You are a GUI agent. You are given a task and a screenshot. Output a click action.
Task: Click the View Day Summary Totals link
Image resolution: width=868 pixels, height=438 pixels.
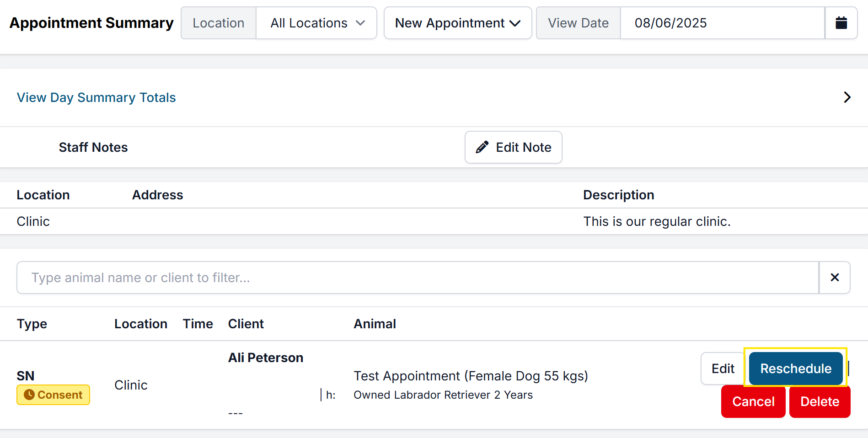(x=96, y=97)
